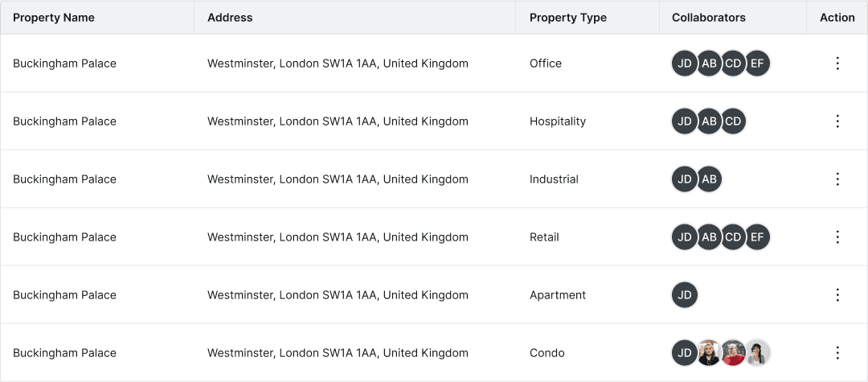Sort by Property Name column header

point(54,18)
